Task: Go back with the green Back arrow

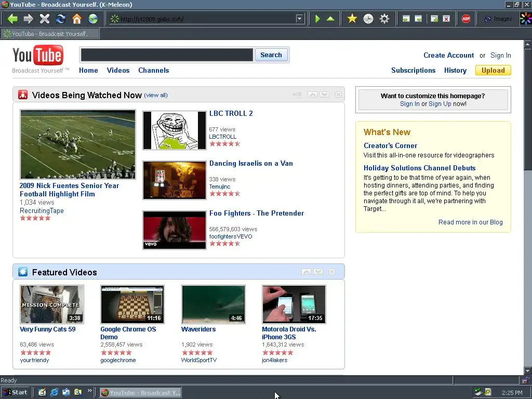Action: (12, 19)
